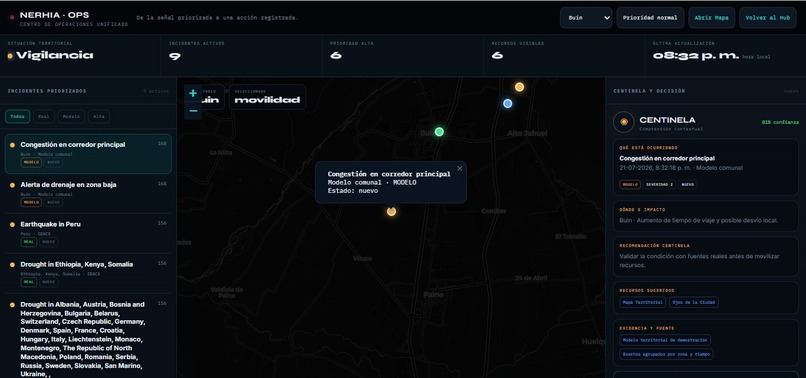Click the Abrir Mapa button
Image resolution: width=806 pixels, height=378 pixels.
tap(711, 17)
